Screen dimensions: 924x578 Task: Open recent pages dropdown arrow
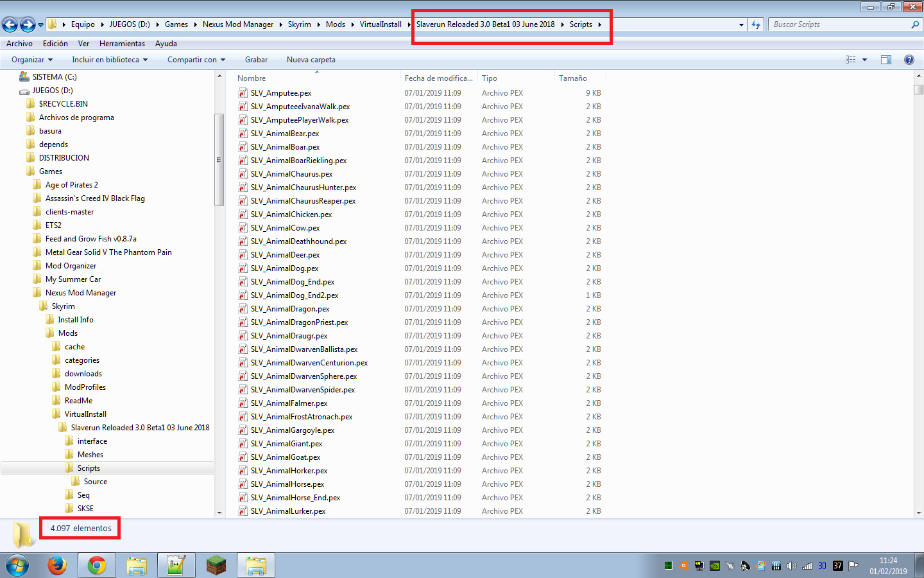point(40,25)
